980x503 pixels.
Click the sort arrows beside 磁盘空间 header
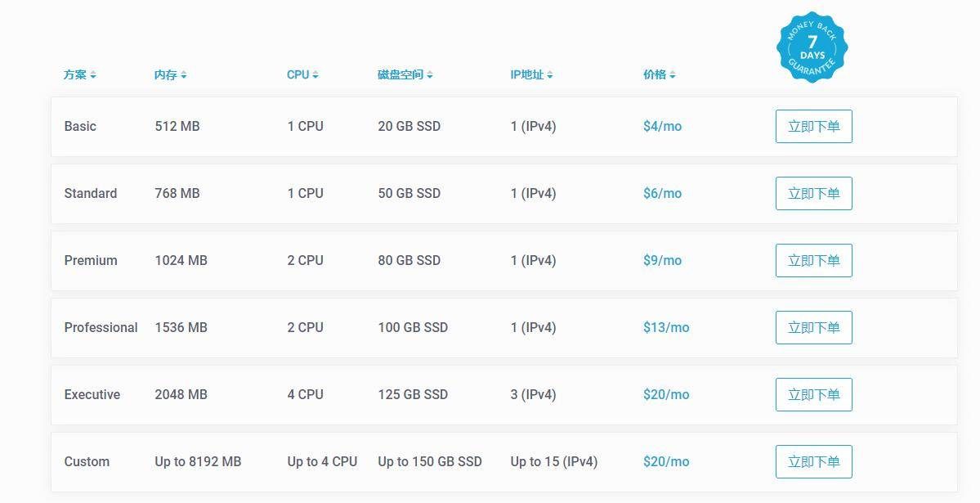pyautogui.click(x=430, y=75)
